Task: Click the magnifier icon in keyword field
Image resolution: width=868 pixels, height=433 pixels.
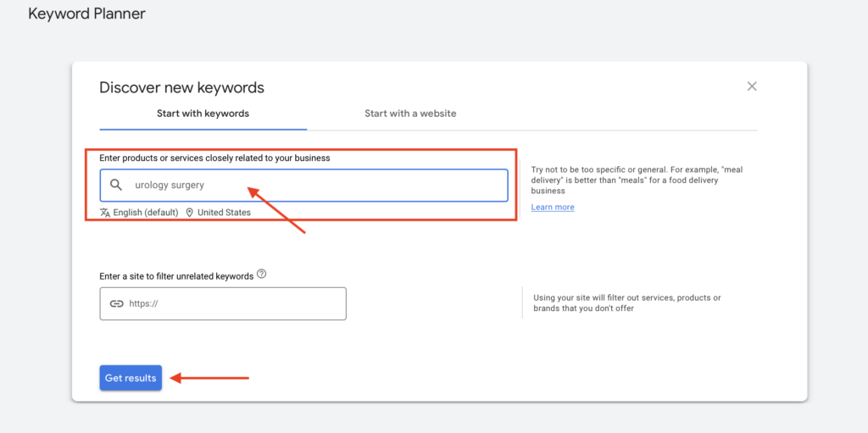Action: click(117, 185)
